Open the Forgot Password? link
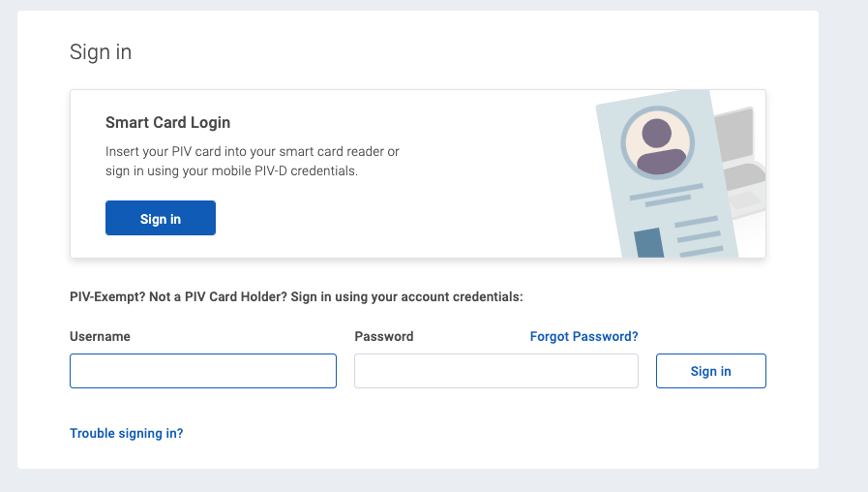Viewport: 868px width, 492px height. click(584, 336)
